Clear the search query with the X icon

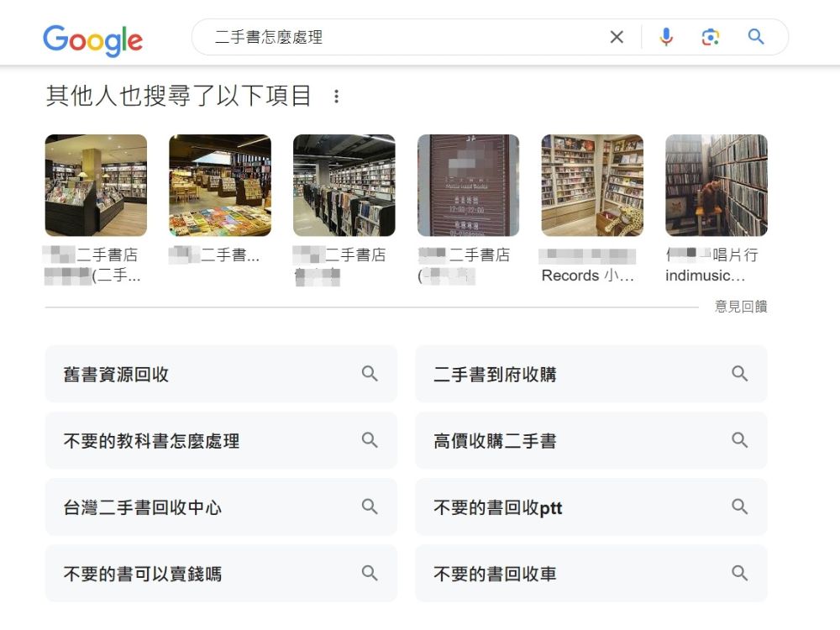point(617,37)
